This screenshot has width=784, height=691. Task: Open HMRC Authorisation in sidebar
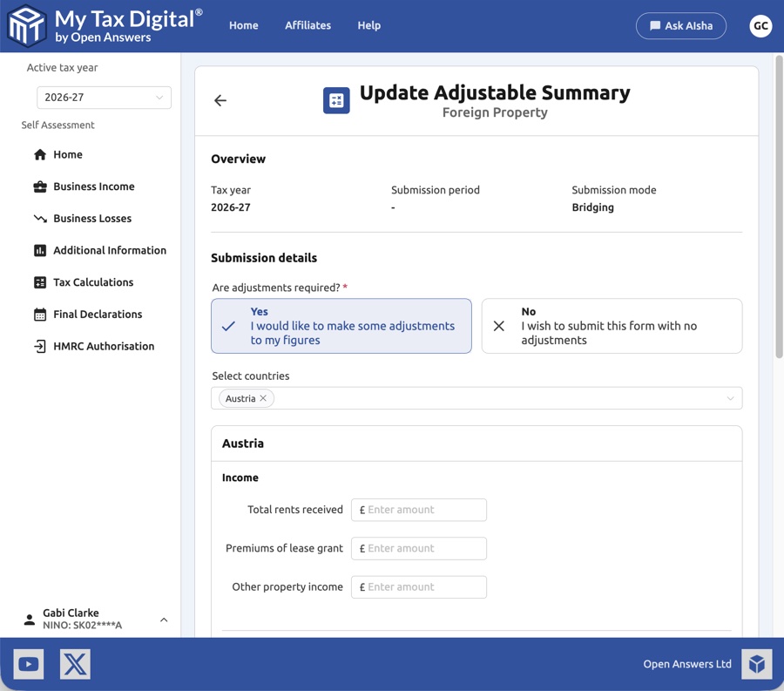click(103, 346)
